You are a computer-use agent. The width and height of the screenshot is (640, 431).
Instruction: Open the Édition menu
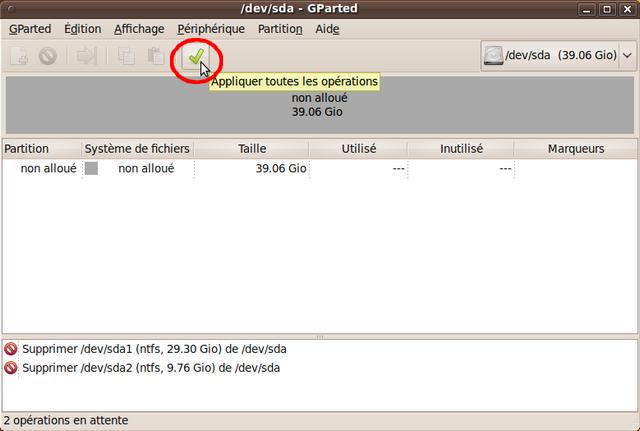82,29
